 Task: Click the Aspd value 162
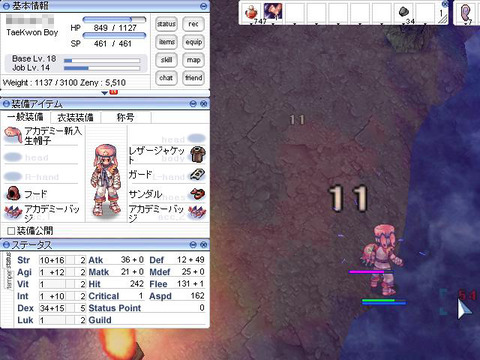coord(197,296)
